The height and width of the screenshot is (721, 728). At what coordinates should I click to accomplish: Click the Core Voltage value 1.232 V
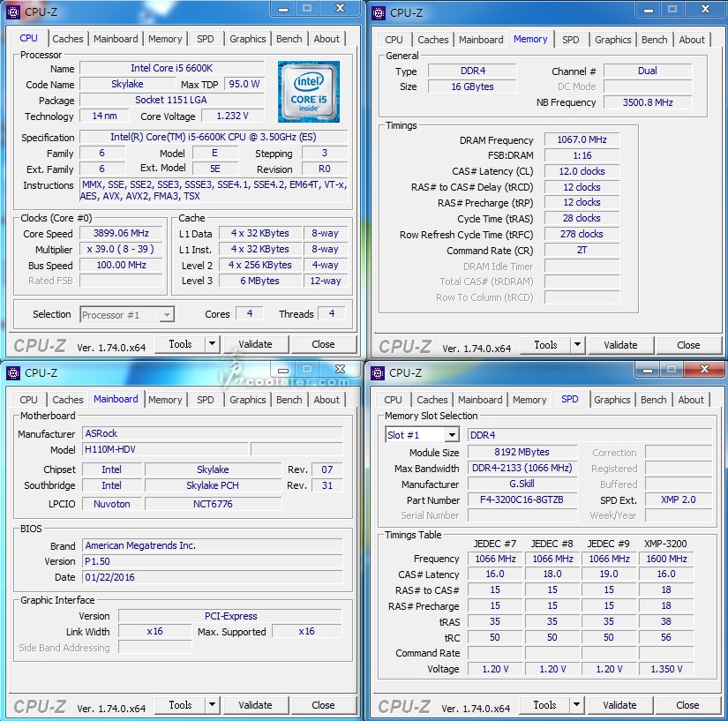pyautogui.click(x=233, y=116)
